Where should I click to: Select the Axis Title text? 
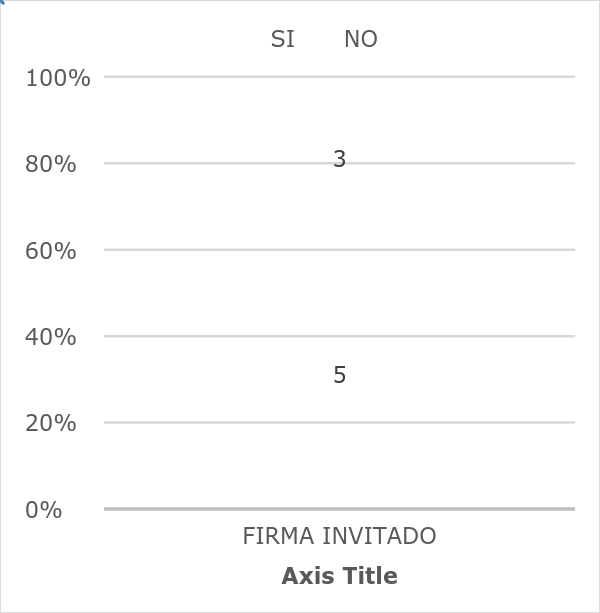pos(339,576)
